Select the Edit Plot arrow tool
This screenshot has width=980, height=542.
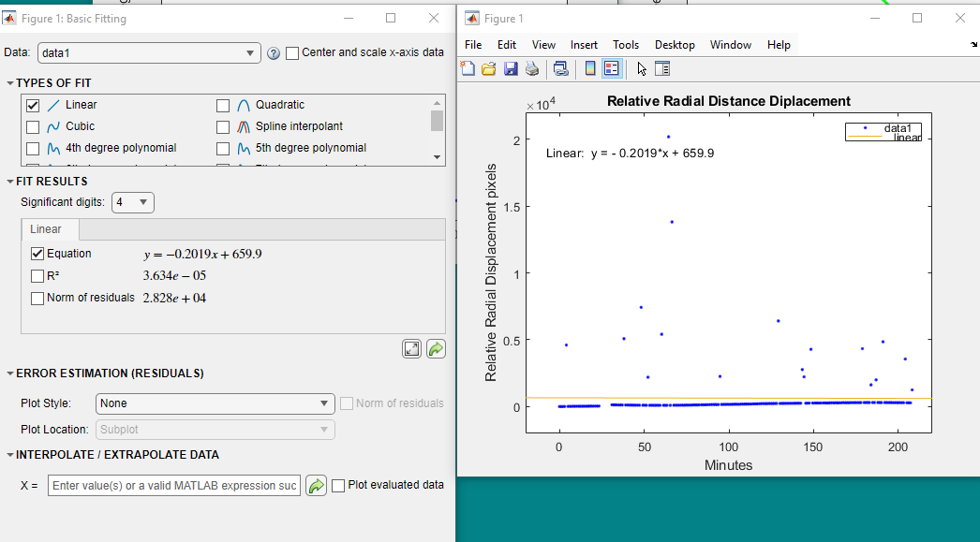pyautogui.click(x=644, y=68)
